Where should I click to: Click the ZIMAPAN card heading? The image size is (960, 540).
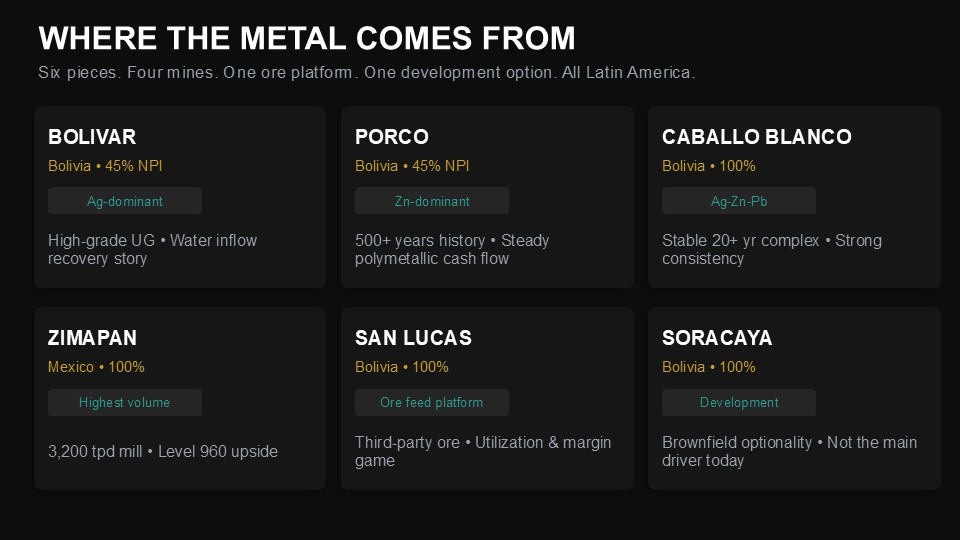click(x=92, y=337)
